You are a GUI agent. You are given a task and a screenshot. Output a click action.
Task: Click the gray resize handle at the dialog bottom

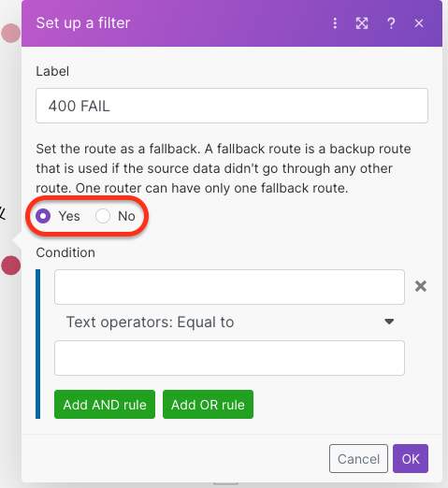point(225,483)
